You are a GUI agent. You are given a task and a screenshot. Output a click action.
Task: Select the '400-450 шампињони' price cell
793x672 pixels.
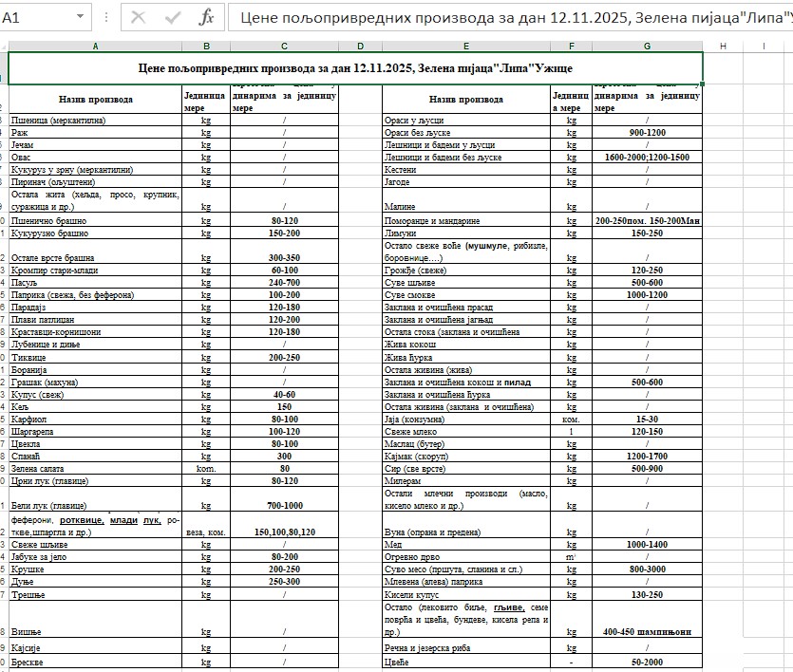tap(647, 631)
